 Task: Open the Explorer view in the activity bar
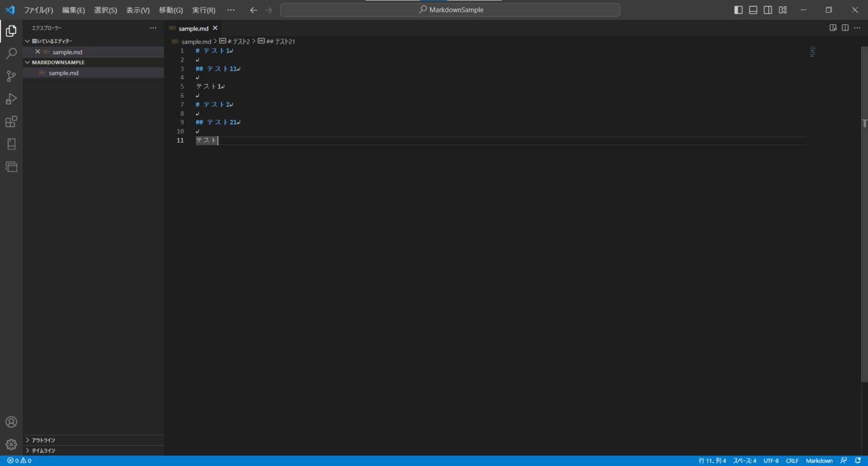[11, 31]
